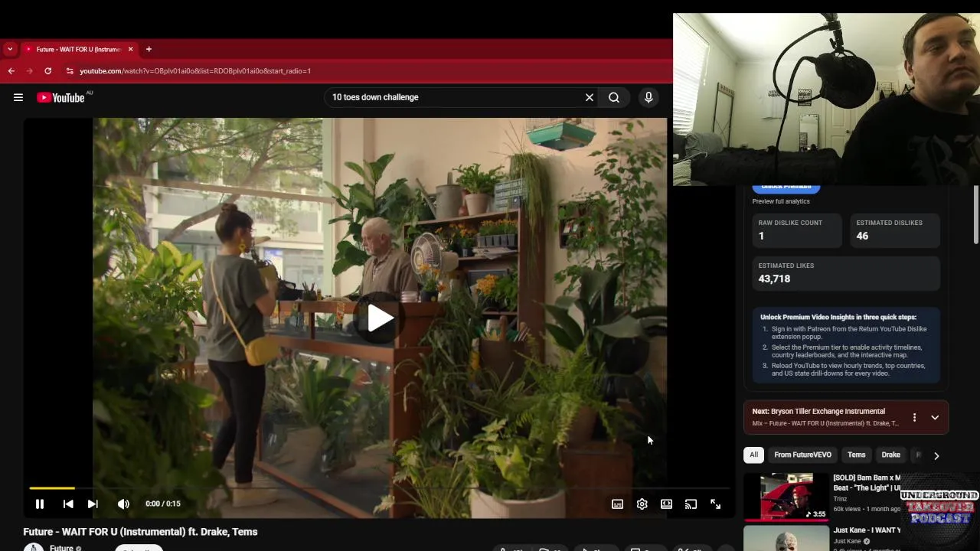Image resolution: width=980 pixels, height=551 pixels.
Task: Cast video to TV
Action: pyautogui.click(x=691, y=504)
